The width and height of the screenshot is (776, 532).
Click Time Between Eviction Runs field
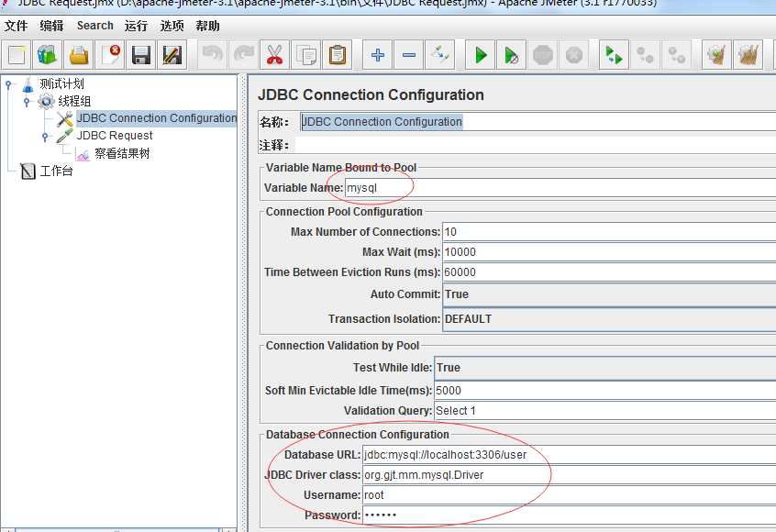[609, 272]
